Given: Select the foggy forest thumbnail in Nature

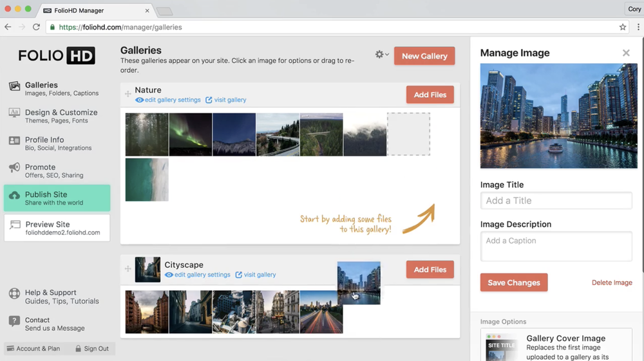Looking at the screenshot, I should coord(147,134).
